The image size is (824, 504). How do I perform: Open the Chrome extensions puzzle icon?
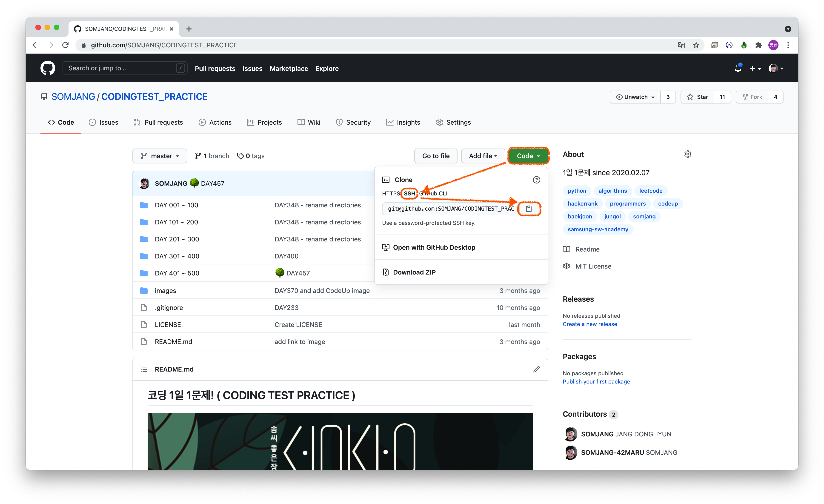758,45
